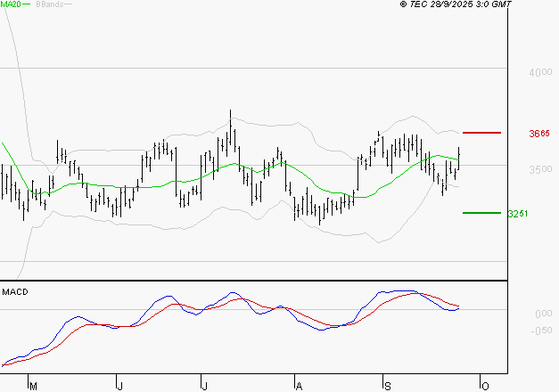Select the O month marker on timeline
Screen dimensions: 559x392
click(x=484, y=385)
